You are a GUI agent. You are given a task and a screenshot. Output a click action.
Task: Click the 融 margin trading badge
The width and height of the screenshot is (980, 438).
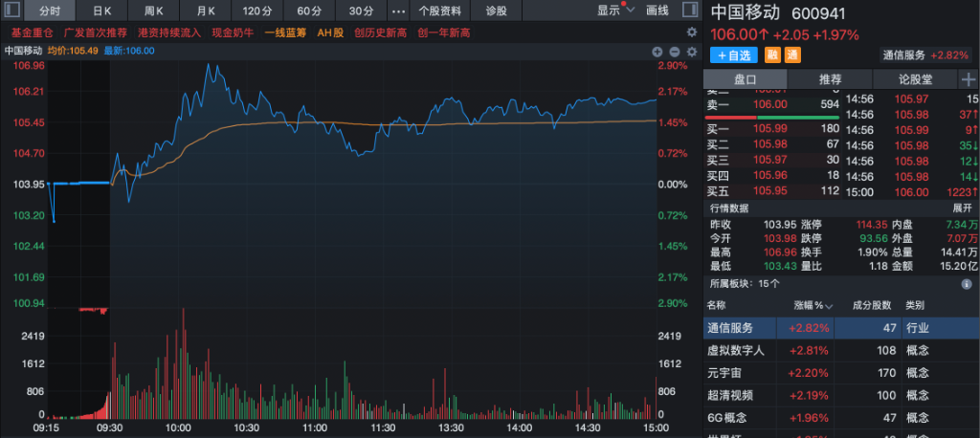(x=773, y=55)
